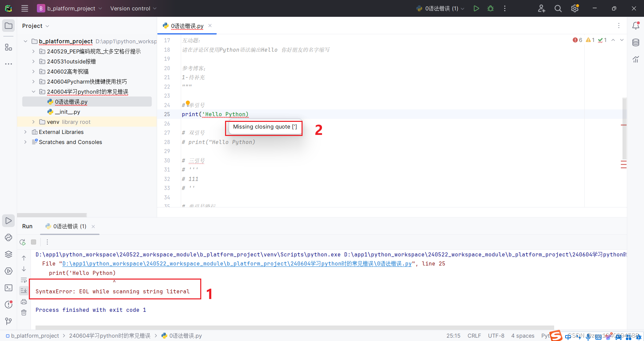Click UTF-8 encoding in status bar
The height and width of the screenshot is (341, 644).
tap(496, 336)
